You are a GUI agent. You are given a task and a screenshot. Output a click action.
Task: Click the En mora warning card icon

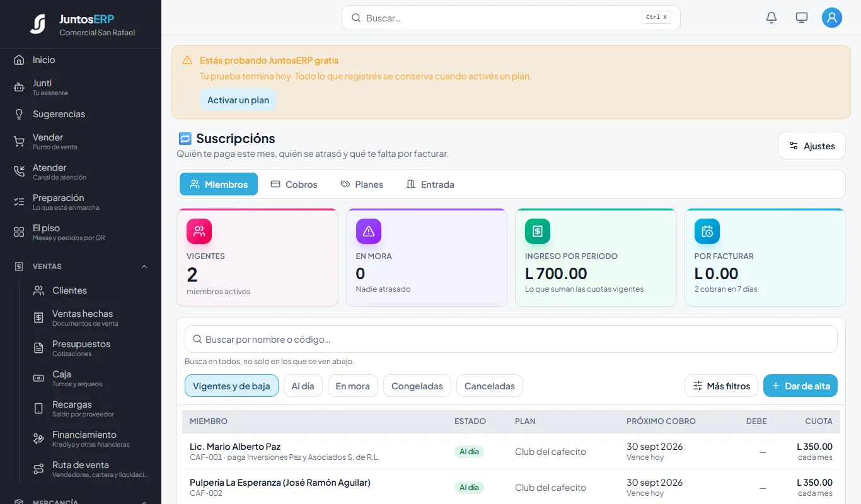click(369, 231)
